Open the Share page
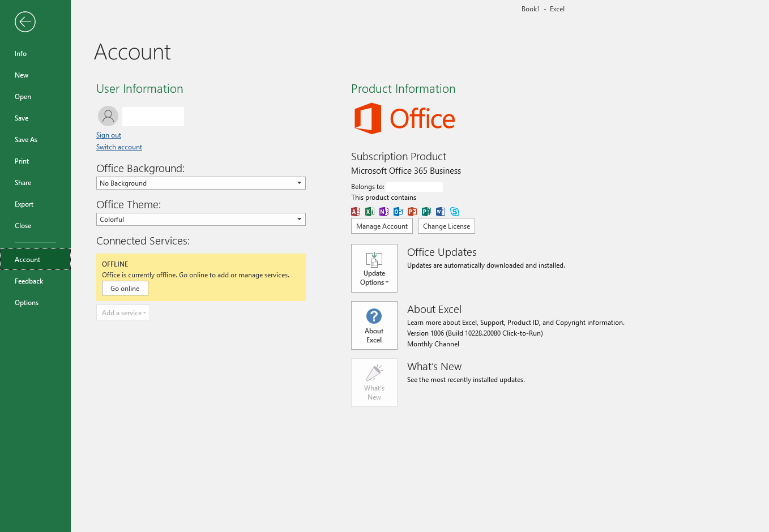769x532 pixels. coord(35,183)
